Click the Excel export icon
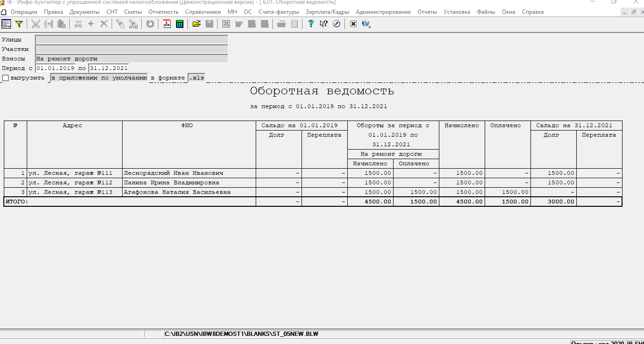 coord(226,23)
